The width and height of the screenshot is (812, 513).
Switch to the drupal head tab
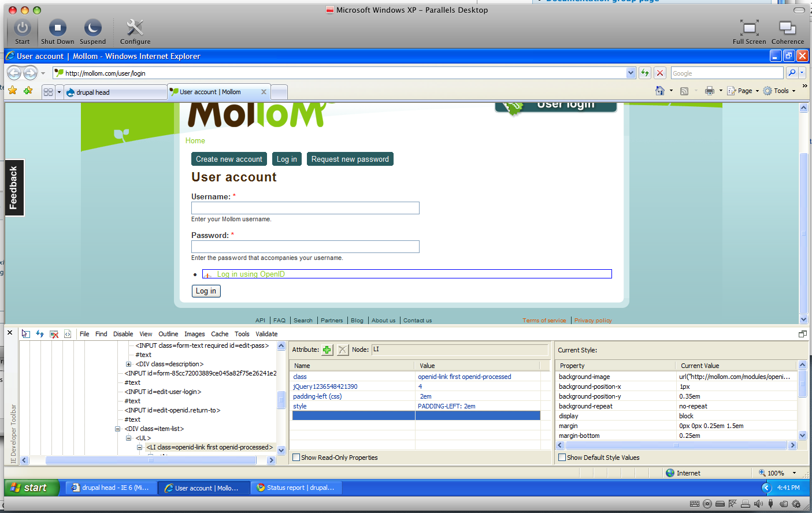point(115,92)
